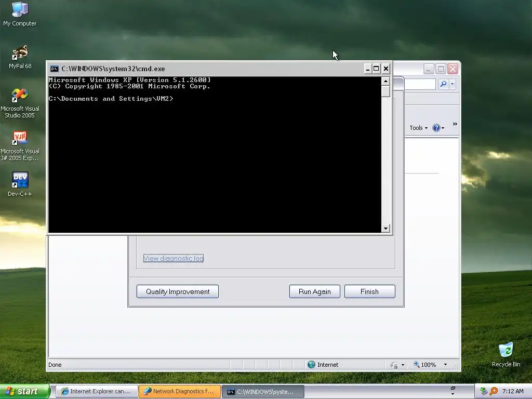Click the network connection tray icon

[484, 391]
